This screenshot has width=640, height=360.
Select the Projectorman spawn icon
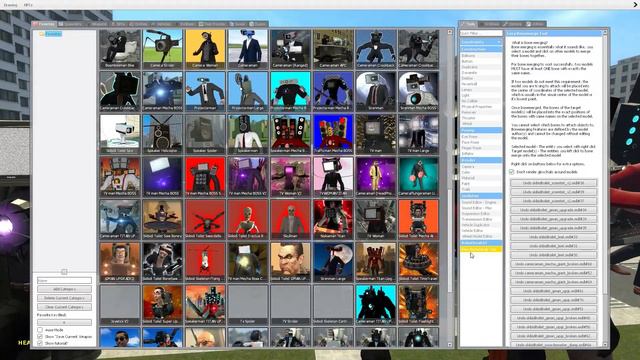pyautogui.click(x=205, y=91)
